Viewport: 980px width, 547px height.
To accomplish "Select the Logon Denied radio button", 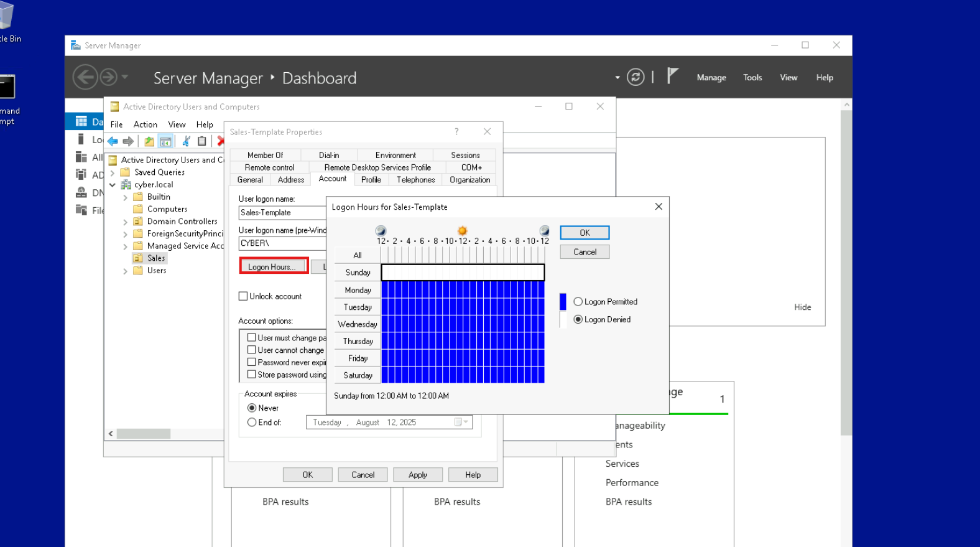I will (x=578, y=319).
